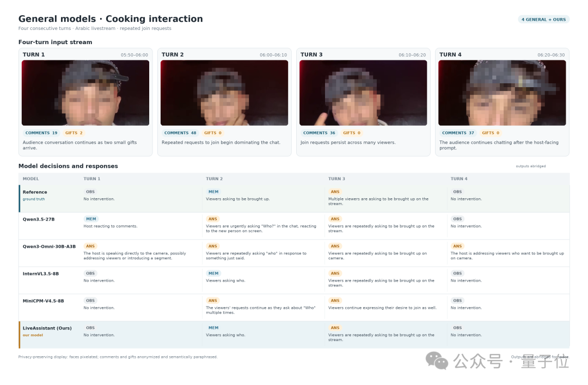588x385 pixels.
Task: Select the Turn 2 video frame thumbnail
Action: tap(224, 93)
